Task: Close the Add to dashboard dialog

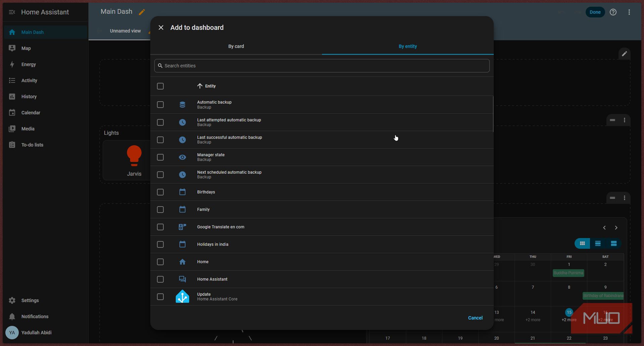Action: 161,27
